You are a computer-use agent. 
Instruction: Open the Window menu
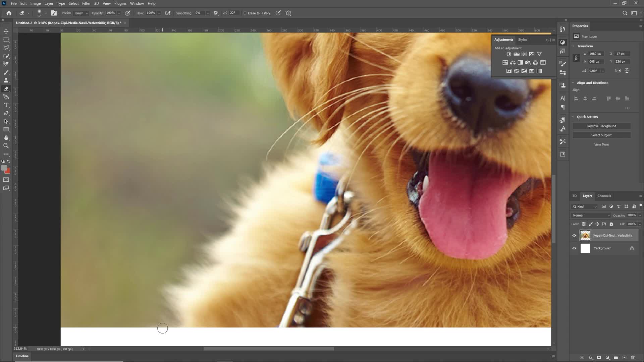tap(137, 3)
